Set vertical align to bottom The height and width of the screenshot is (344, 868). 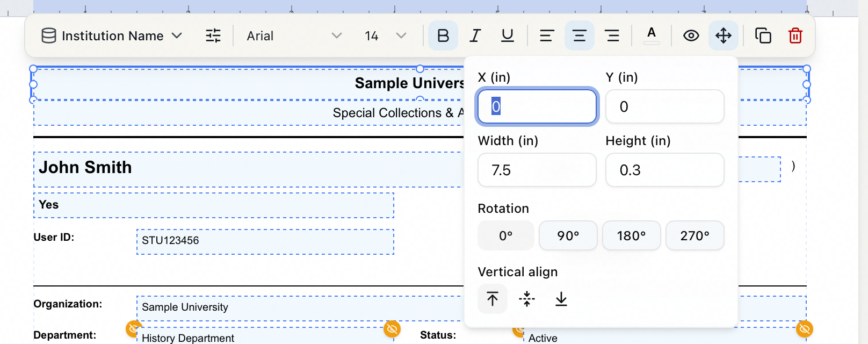coord(561,299)
